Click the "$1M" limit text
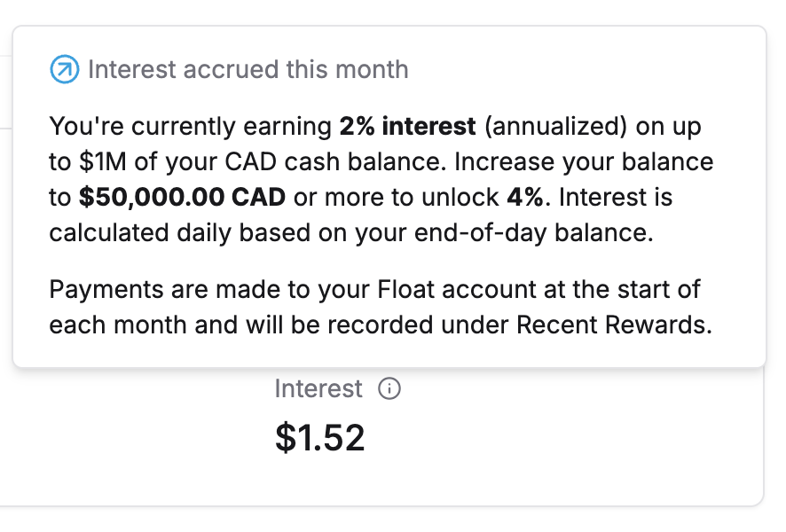The image size is (786, 532). [x=110, y=162]
